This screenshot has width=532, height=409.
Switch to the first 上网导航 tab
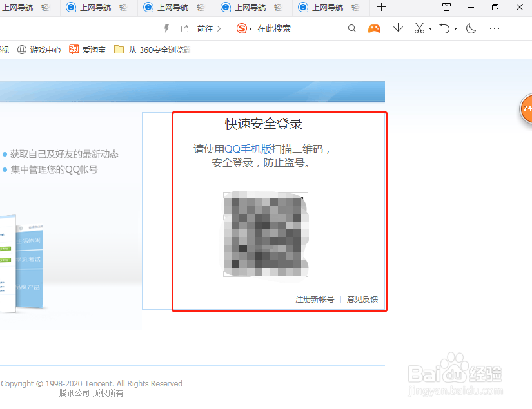click(x=29, y=8)
